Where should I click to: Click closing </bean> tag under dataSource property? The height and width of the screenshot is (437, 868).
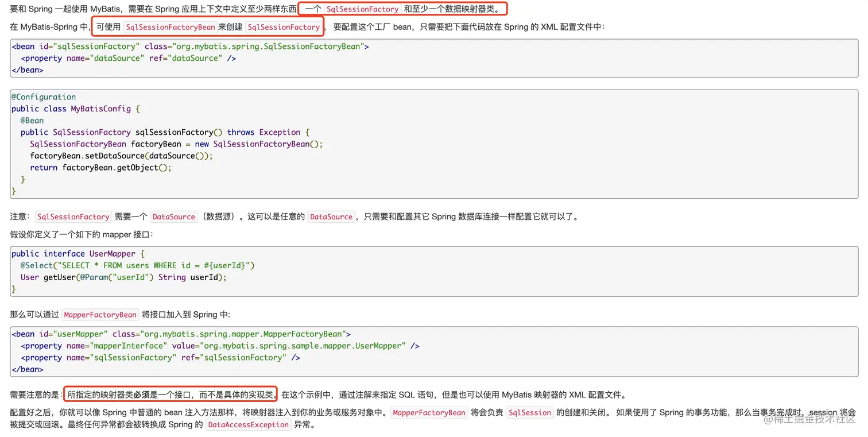28,69
